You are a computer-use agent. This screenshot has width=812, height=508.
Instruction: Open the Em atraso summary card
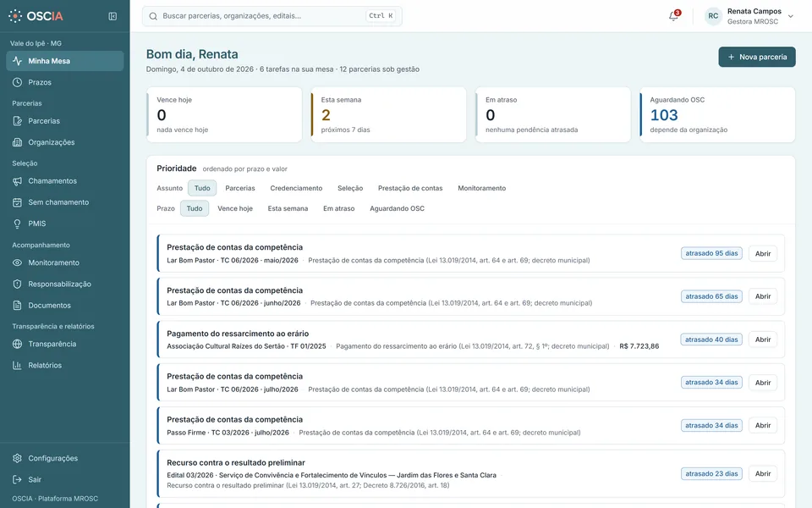[552, 114]
